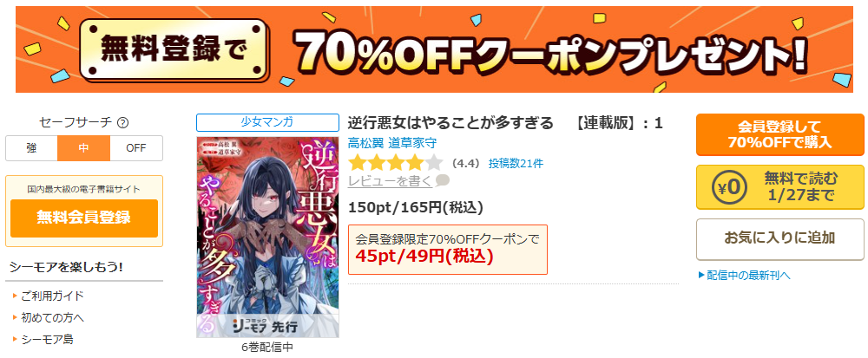Open author link 道草家守
This screenshot has height=358, width=868.
412,142
